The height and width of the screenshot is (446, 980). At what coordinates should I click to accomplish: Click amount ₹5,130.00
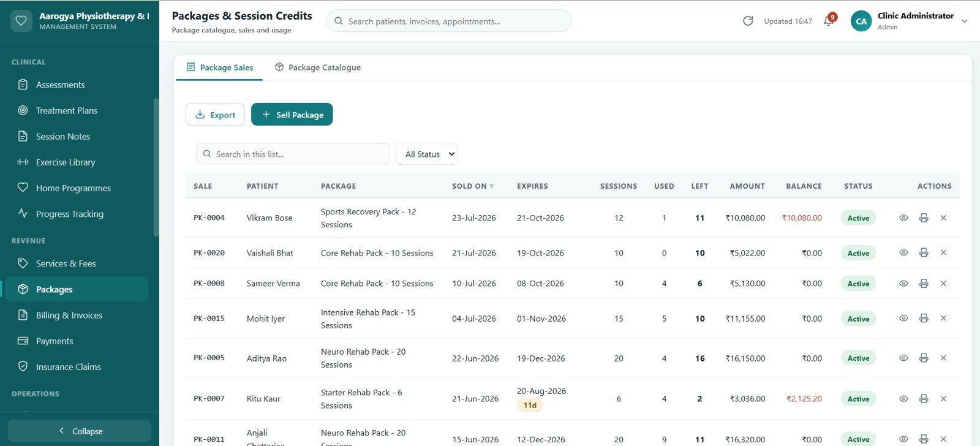747,284
